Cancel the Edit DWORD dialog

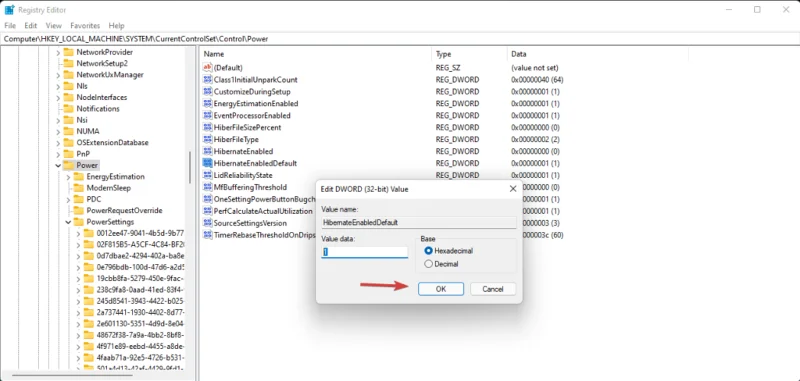click(x=493, y=289)
